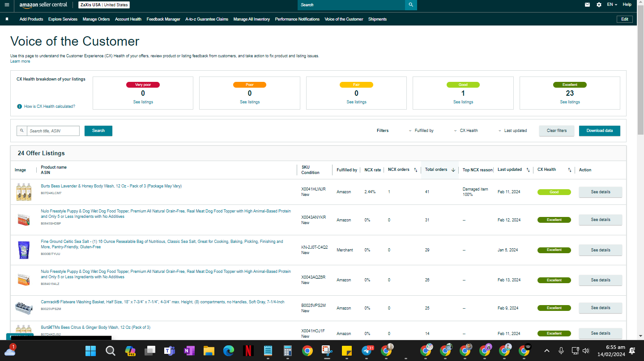Click See details for Fine Ground Celtic Sea Salt

tap(601, 250)
